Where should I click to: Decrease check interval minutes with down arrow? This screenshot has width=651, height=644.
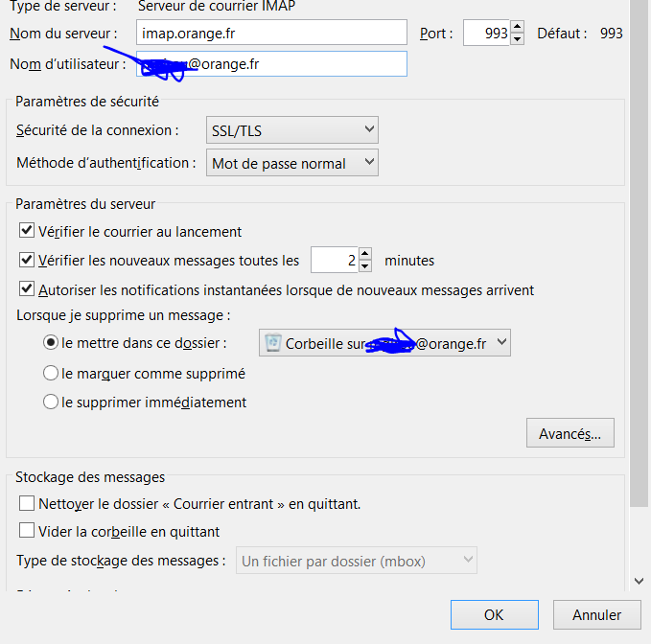(365, 265)
